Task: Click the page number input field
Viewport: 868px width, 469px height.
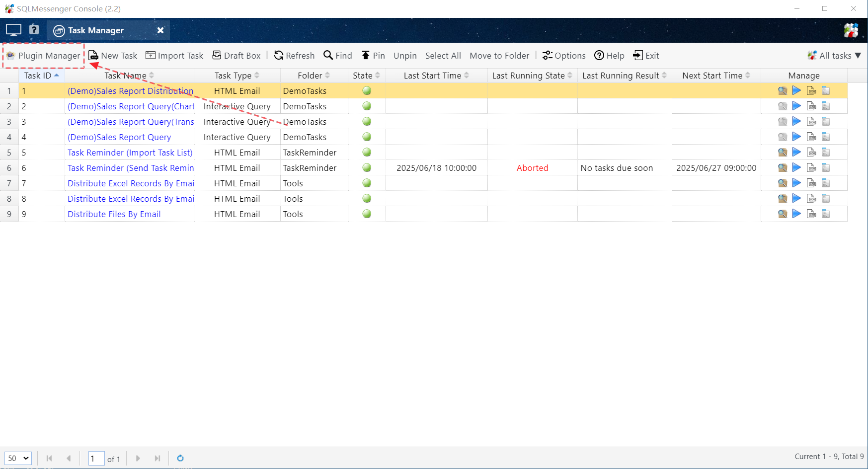Action: pos(96,458)
